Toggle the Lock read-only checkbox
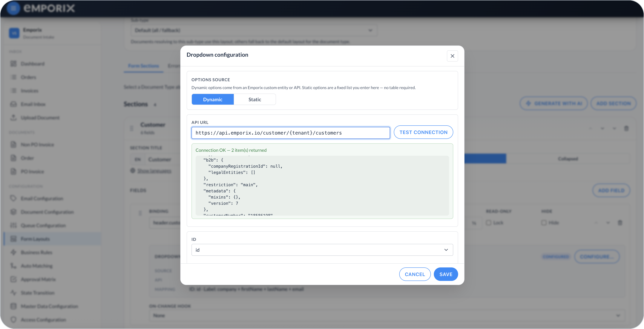This screenshot has height=329, width=644. pos(488,223)
